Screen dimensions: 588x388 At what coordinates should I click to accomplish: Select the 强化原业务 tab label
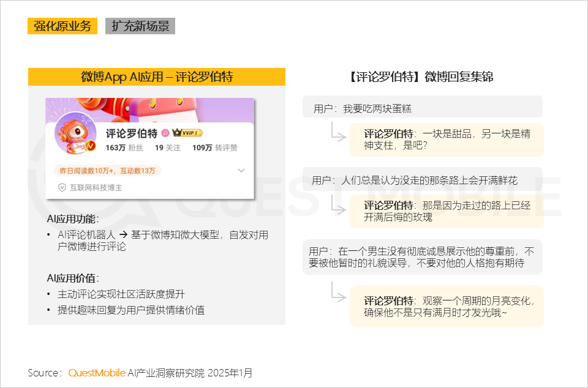click(x=62, y=26)
